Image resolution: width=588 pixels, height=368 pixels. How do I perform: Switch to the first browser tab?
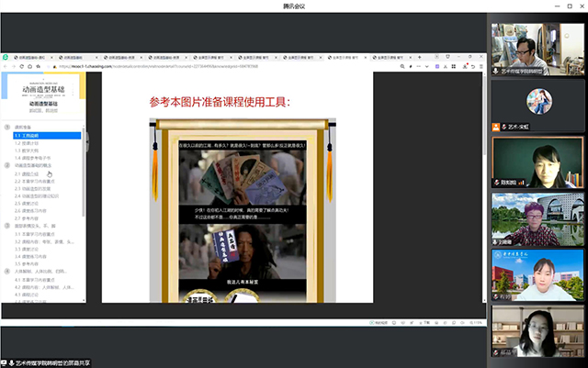pyautogui.click(x=33, y=57)
